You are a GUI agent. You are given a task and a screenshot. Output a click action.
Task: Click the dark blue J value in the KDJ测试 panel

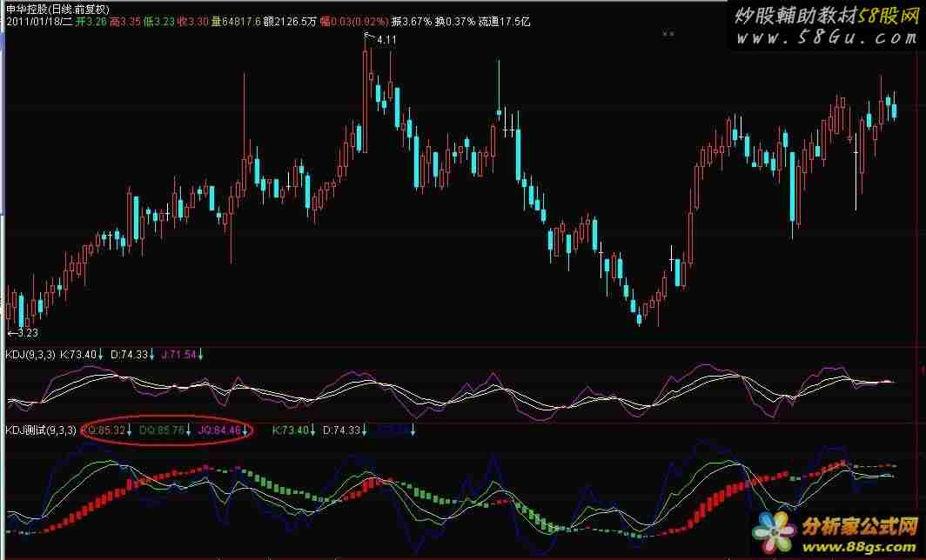click(x=393, y=430)
